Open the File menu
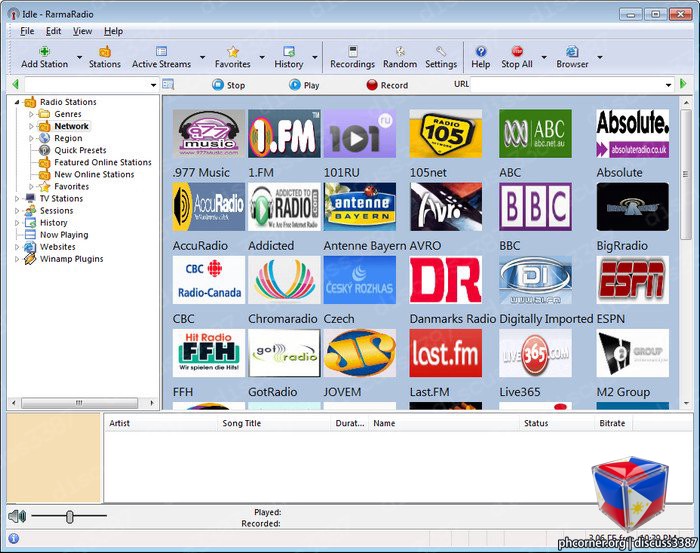This screenshot has height=553, width=700. coord(27,31)
